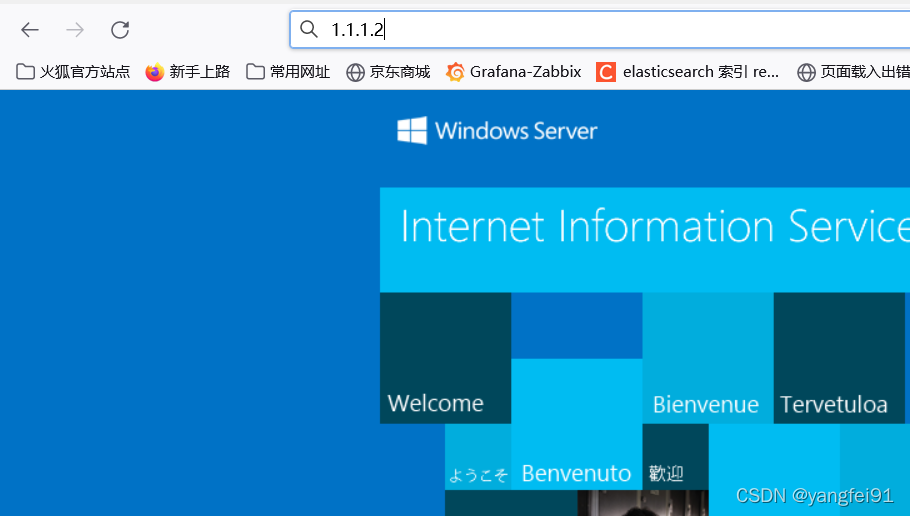This screenshot has width=910, height=516.
Task: Click the Benvenuto tile
Action: [x=577, y=424]
